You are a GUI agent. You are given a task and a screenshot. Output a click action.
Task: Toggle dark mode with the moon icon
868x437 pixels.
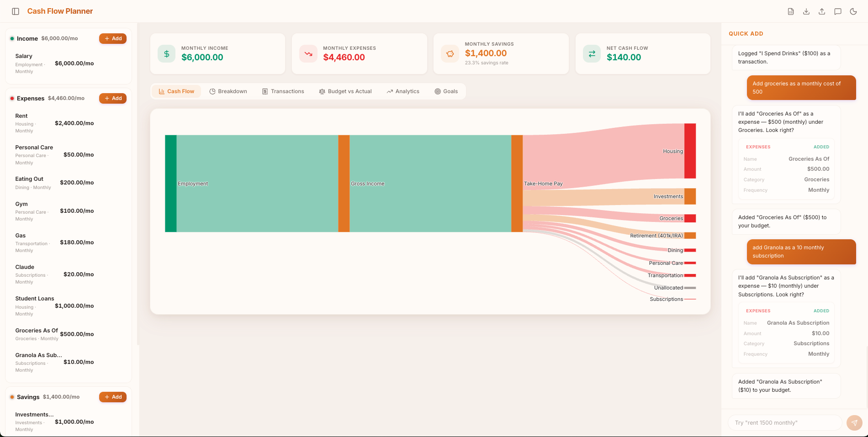pos(853,11)
